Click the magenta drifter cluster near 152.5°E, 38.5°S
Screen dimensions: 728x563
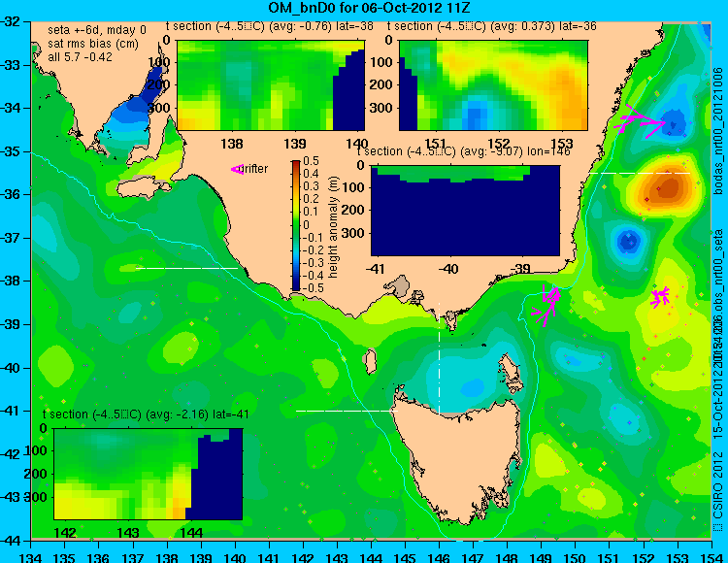click(659, 297)
